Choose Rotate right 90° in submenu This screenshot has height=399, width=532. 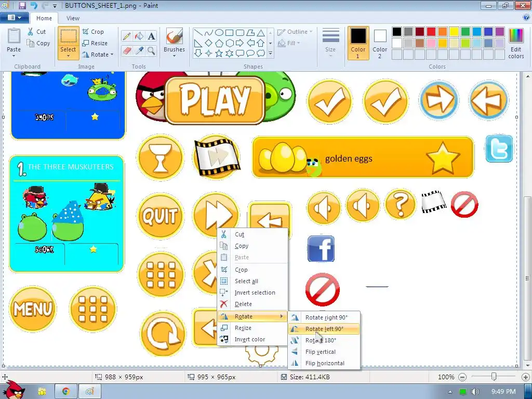pyautogui.click(x=324, y=317)
